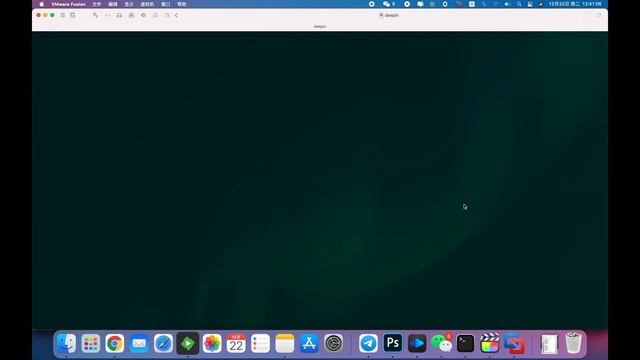
Task: Open the document stack in the dock
Action: point(549,343)
